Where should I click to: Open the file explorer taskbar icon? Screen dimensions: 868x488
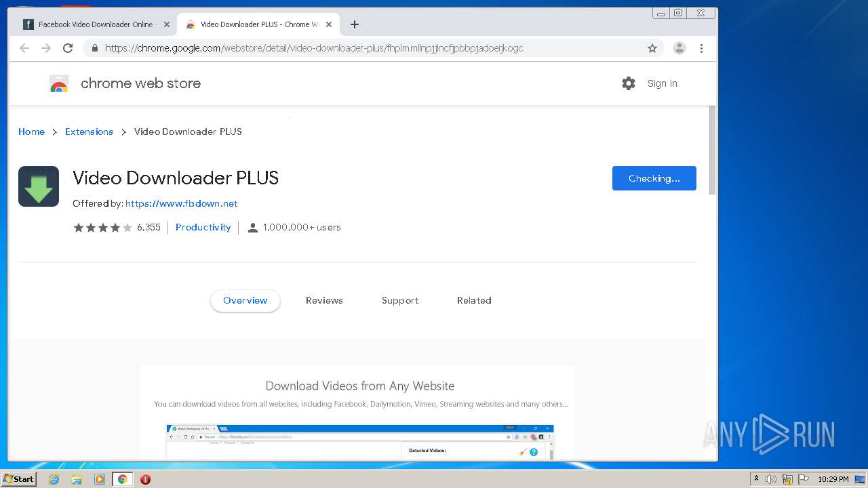[x=77, y=479]
